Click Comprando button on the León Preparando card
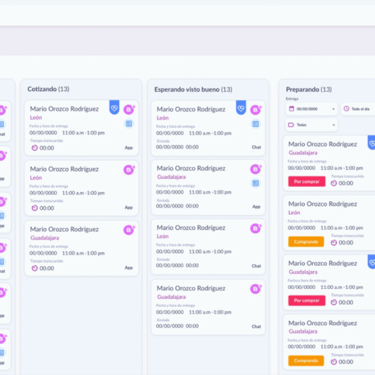The height and width of the screenshot is (375, 375). click(x=306, y=242)
